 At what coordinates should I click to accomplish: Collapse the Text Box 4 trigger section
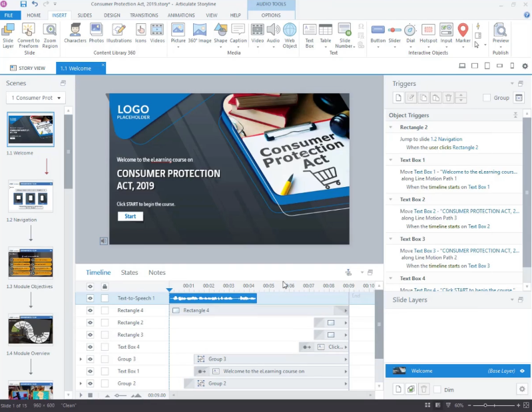point(391,278)
